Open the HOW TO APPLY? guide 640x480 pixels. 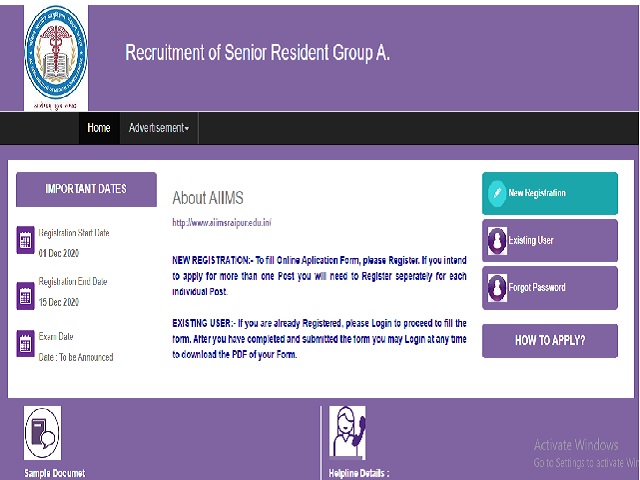550,340
